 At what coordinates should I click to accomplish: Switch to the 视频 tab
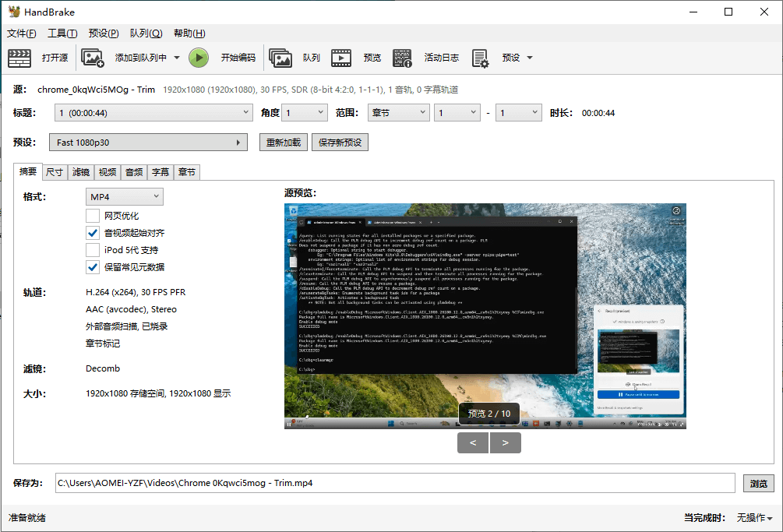pos(106,172)
